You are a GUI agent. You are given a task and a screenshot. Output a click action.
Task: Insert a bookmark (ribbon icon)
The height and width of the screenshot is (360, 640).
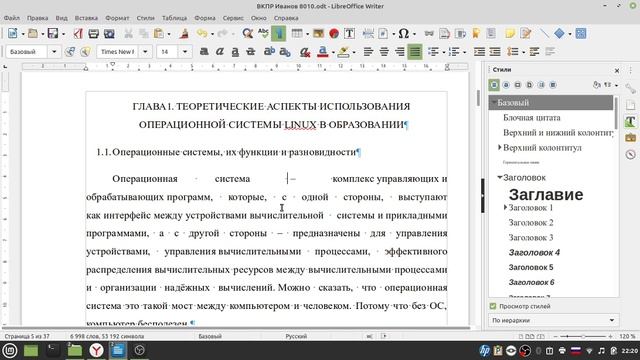tap(476, 33)
